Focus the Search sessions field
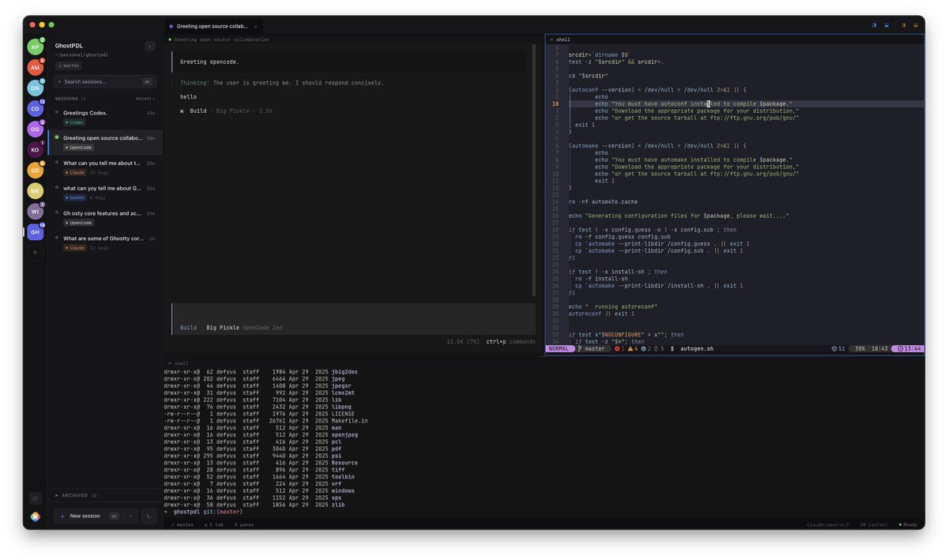948x560 pixels. [104, 81]
